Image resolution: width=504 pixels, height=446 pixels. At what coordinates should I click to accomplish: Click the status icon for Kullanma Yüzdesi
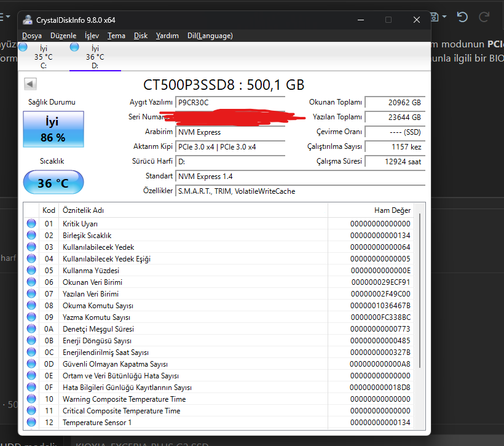(x=31, y=270)
